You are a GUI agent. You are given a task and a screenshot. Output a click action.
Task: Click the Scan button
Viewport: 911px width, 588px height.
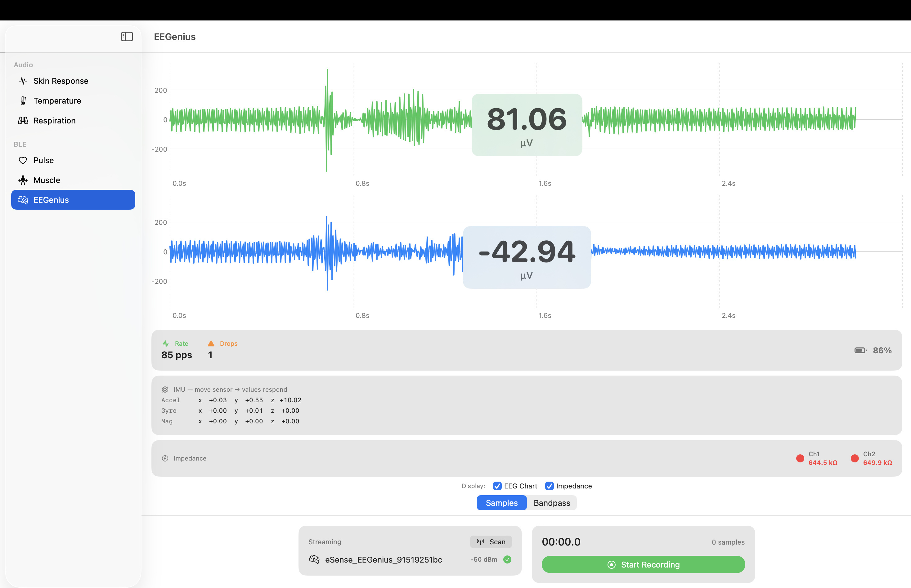[x=491, y=542]
